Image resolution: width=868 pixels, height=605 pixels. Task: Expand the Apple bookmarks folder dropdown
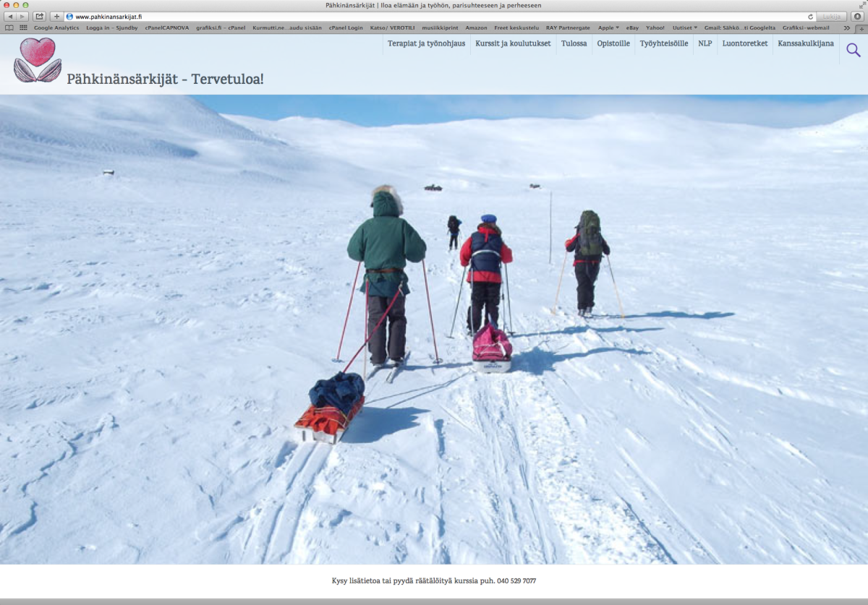608,27
